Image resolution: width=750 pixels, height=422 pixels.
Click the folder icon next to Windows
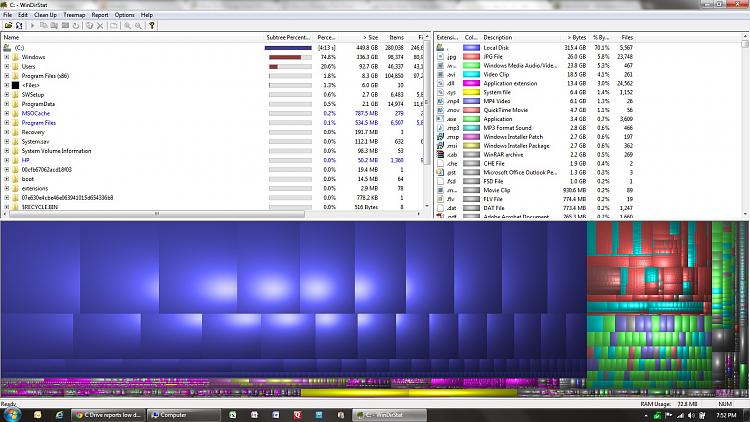[x=15, y=57]
